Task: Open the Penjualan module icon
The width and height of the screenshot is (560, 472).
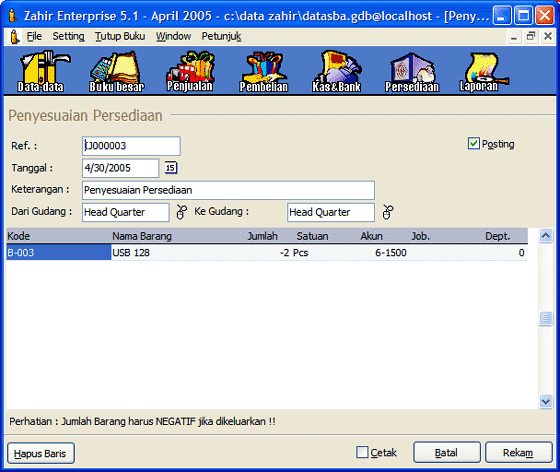Action: pos(190,71)
